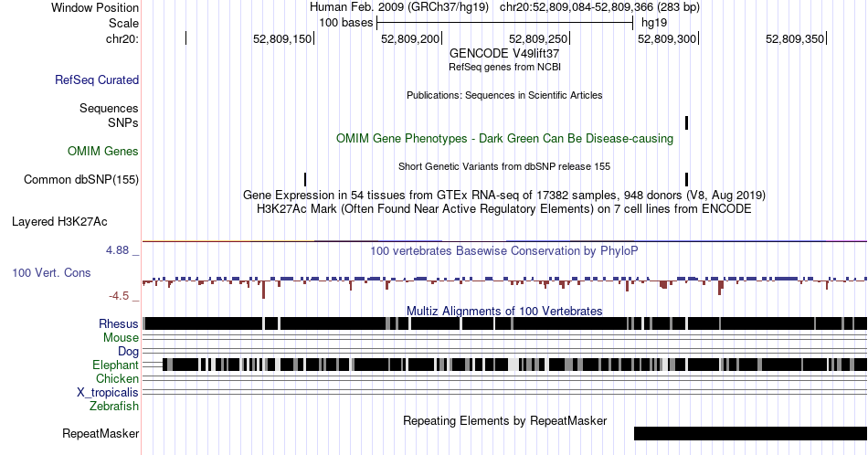868x455 pixels.
Task: Click the Human Feb. 2009 (GRCh37/hg19) text
Action: coord(399,7)
